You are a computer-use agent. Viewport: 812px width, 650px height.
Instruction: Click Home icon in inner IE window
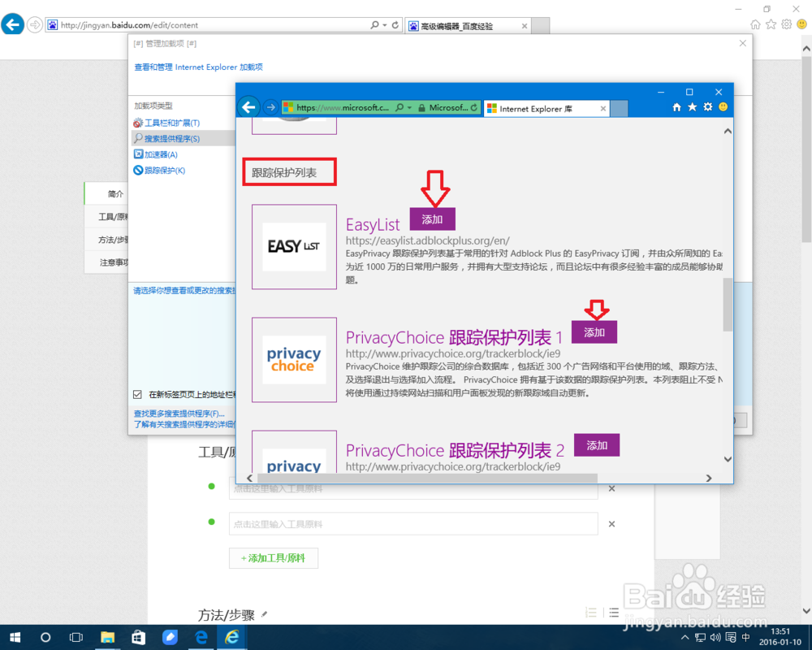pyautogui.click(x=676, y=107)
